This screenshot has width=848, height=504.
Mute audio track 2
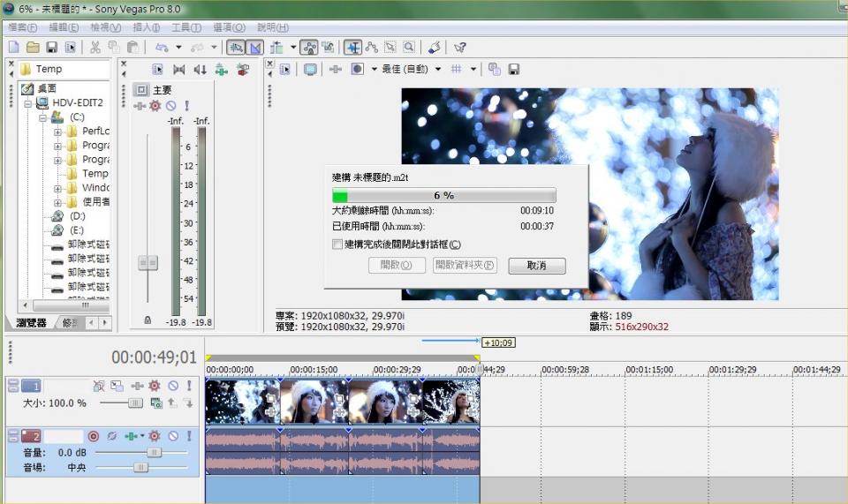click(x=173, y=436)
